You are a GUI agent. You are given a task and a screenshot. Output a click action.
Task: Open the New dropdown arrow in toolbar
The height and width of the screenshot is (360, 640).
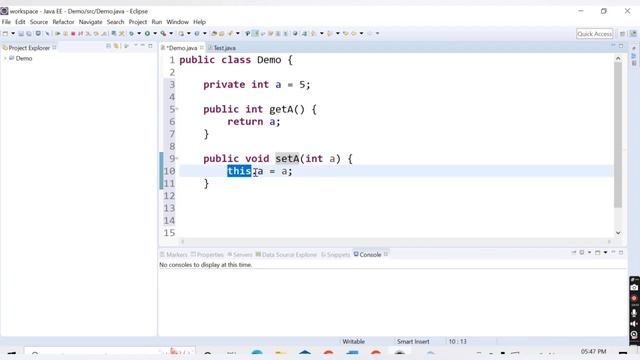(13, 34)
